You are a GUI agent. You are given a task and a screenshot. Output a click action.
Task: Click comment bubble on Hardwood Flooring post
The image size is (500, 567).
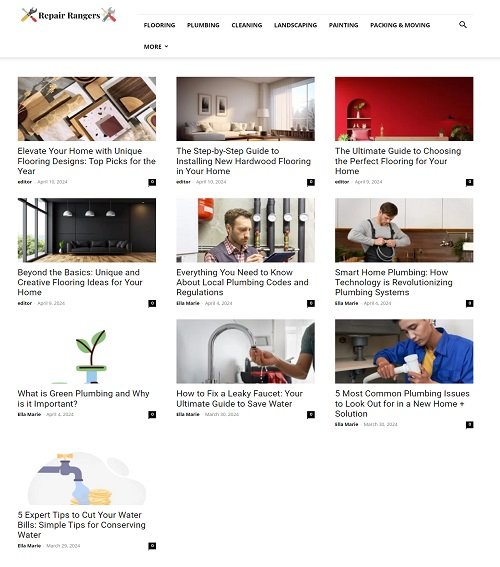point(311,182)
